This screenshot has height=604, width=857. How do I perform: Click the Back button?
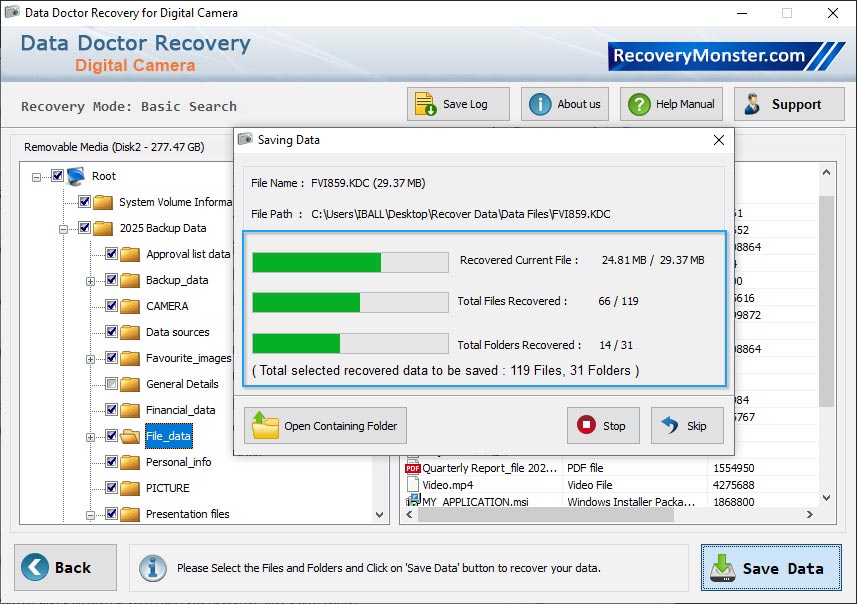click(x=64, y=566)
